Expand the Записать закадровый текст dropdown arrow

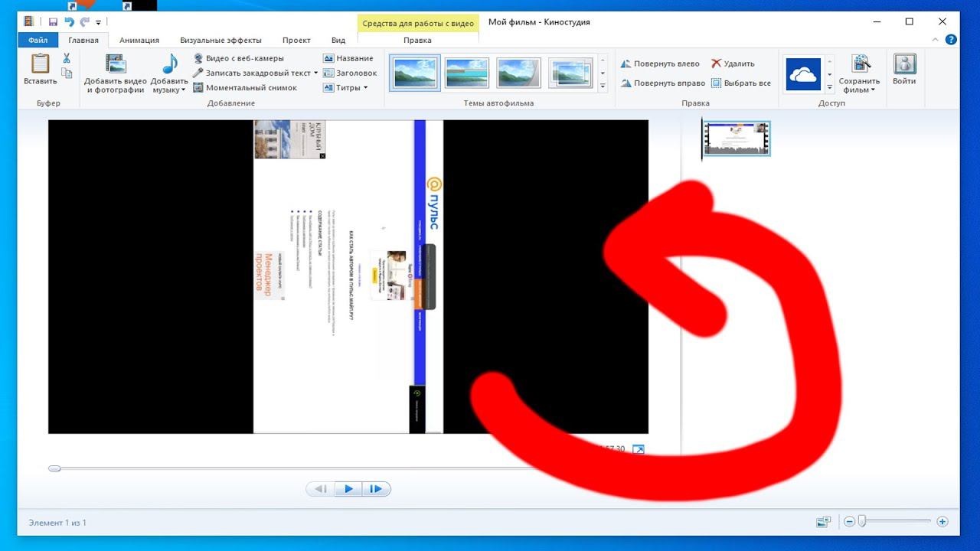[x=316, y=73]
